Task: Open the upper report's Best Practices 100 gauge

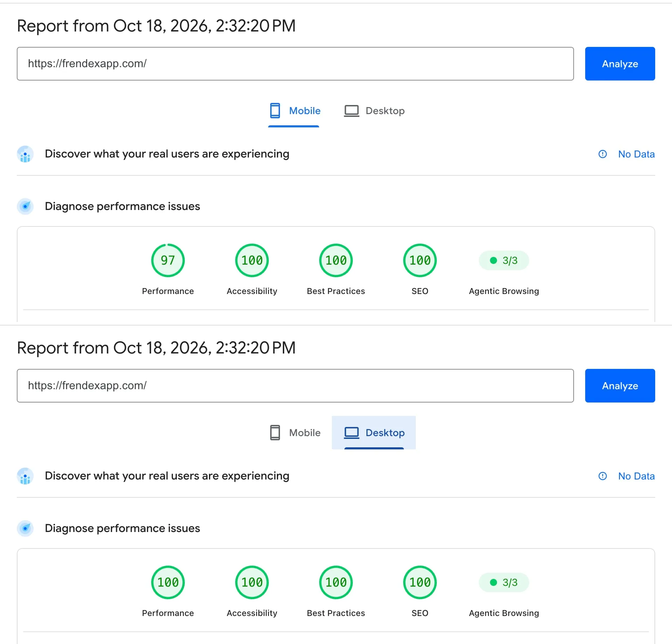Action: [336, 260]
